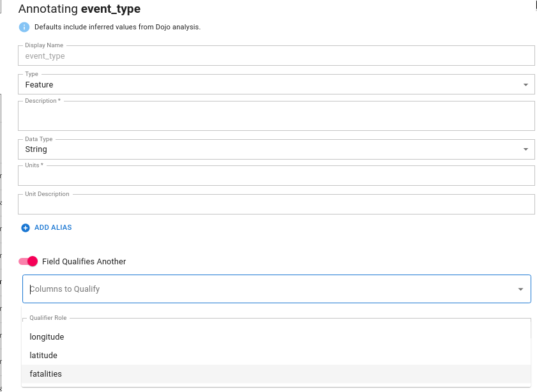
Task: Toggle the Field Qualifies Another switch off
Action: click(x=28, y=262)
